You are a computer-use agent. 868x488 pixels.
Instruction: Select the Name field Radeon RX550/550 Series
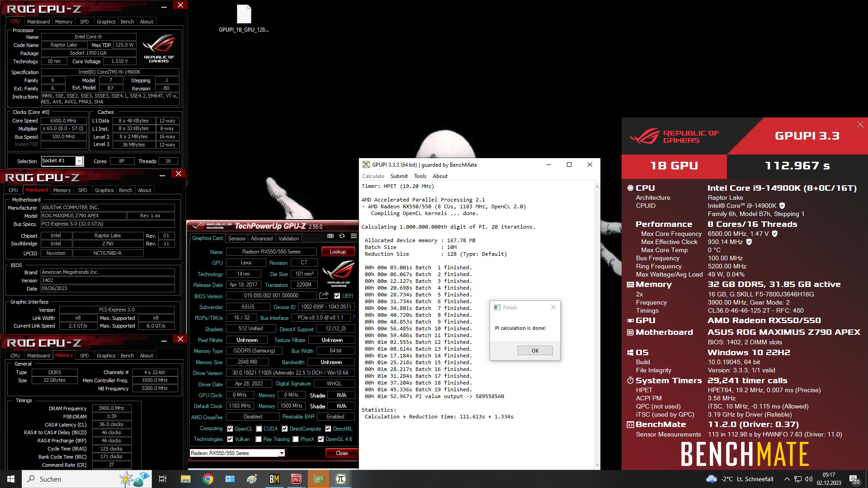pyautogui.click(x=271, y=252)
